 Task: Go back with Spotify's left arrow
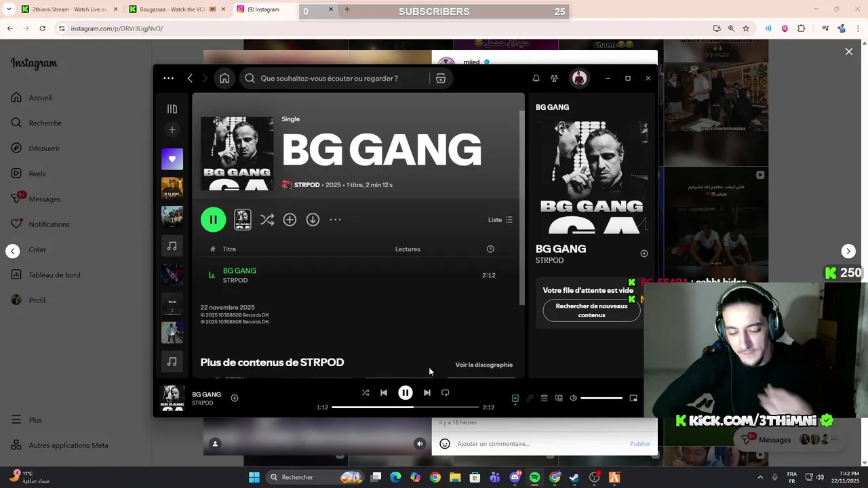point(190,79)
